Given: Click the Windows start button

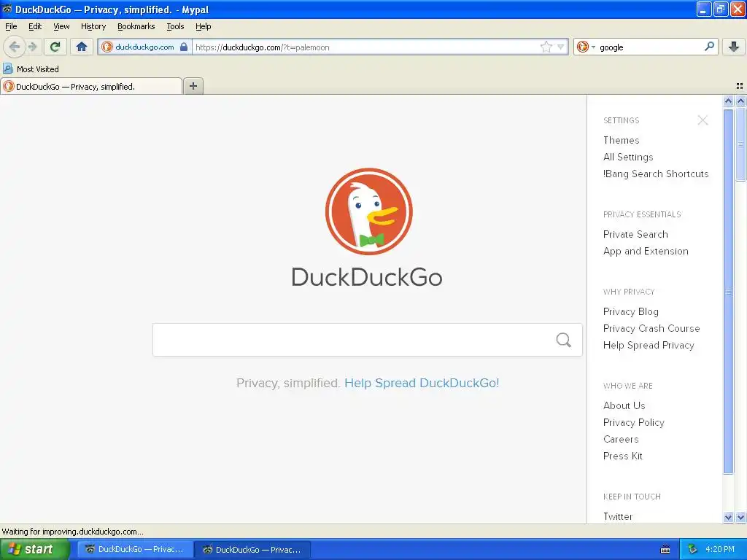Looking at the screenshot, I should click(x=34, y=549).
